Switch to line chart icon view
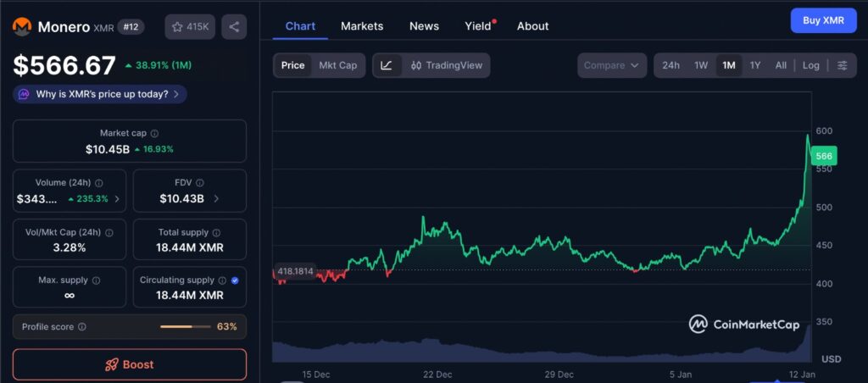The height and width of the screenshot is (383, 868). pos(387,65)
